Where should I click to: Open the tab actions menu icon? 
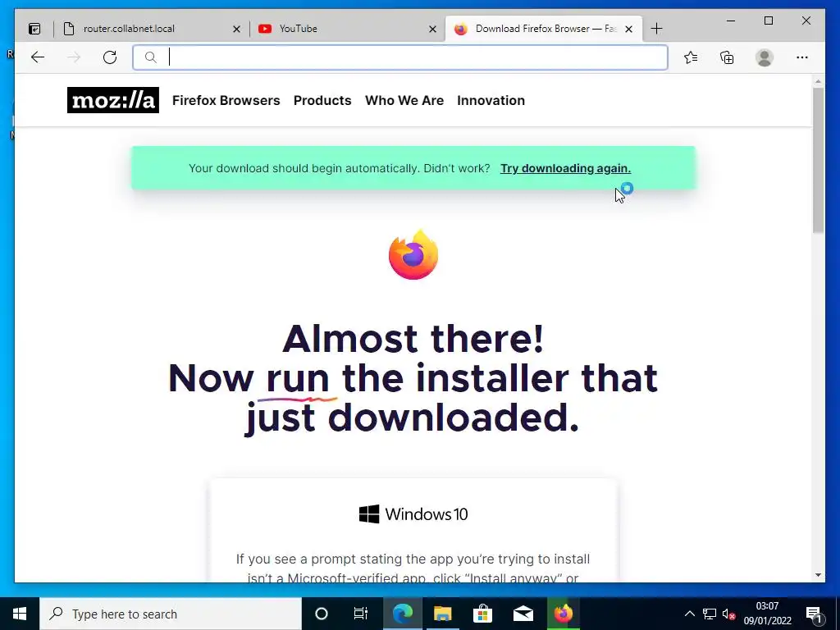(x=34, y=29)
